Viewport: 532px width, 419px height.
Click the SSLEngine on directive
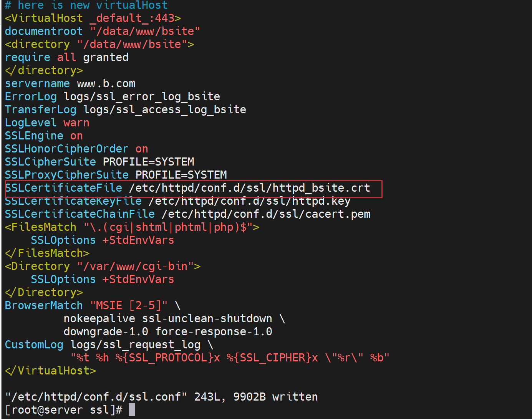pyautogui.click(x=44, y=136)
